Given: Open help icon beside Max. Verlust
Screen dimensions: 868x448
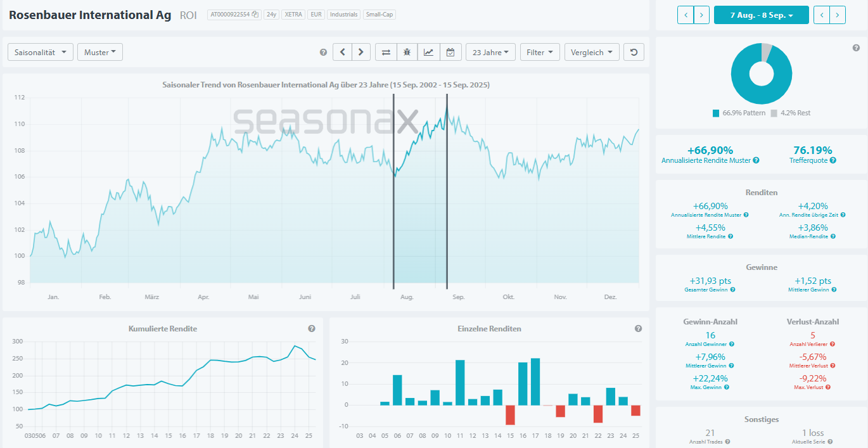Looking at the screenshot, I should (x=828, y=387).
